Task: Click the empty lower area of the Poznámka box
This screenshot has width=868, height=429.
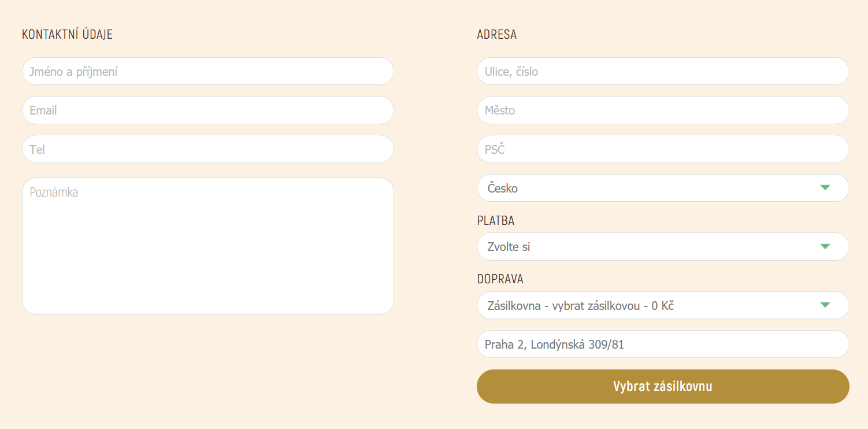Action: [x=208, y=272]
